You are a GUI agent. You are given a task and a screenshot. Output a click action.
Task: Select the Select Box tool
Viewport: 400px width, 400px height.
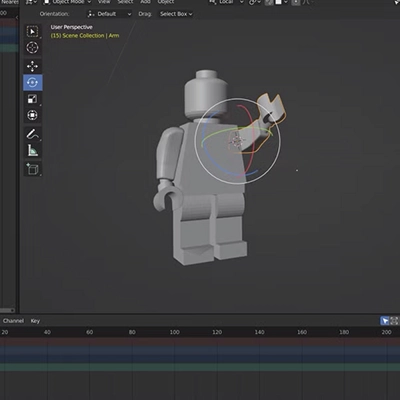(32, 32)
